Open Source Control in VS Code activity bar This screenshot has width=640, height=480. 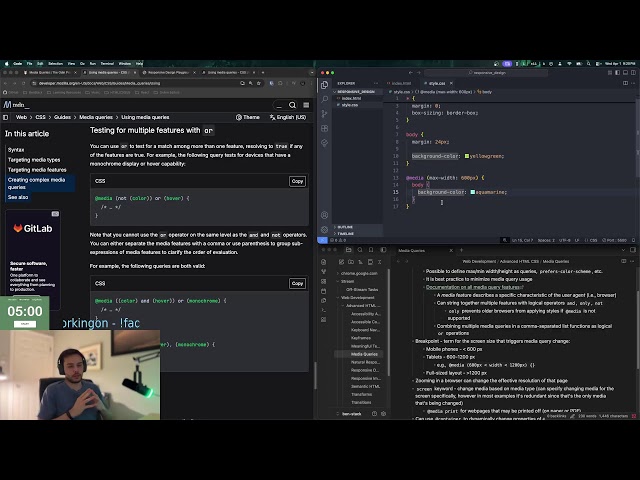point(324,114)
